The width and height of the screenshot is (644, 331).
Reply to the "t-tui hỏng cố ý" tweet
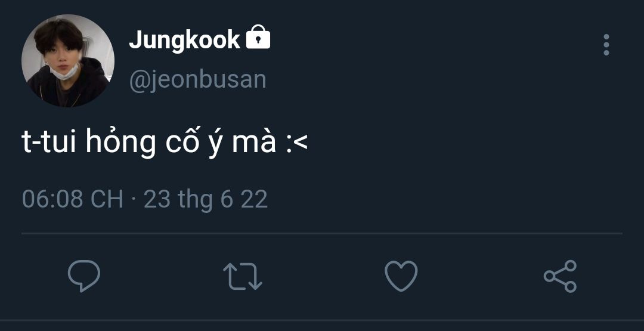[83, 276]
